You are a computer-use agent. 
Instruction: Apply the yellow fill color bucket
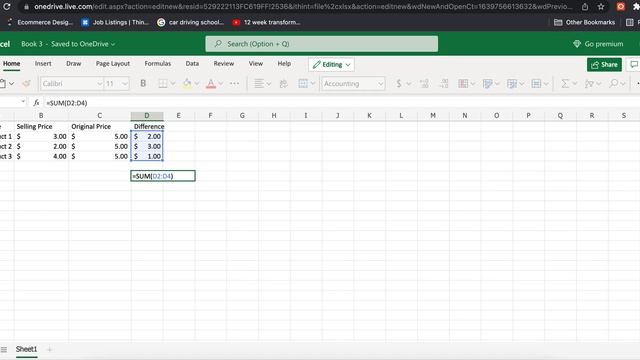tap(187, 84)
